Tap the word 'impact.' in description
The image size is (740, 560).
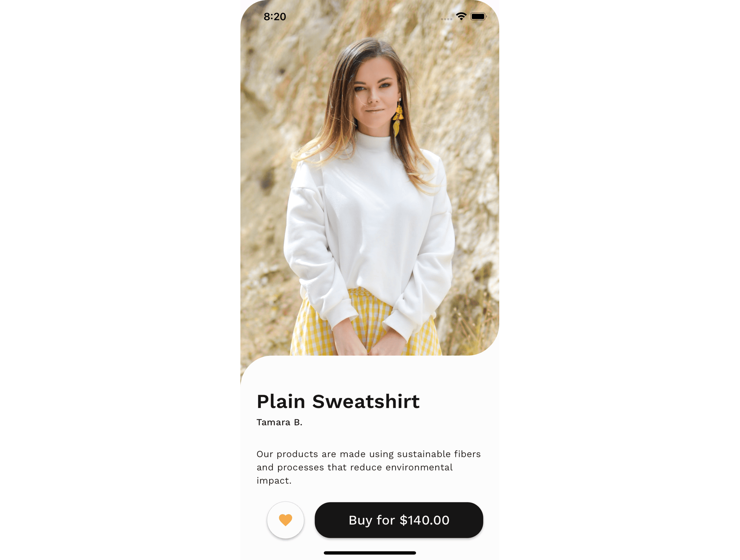274,481
